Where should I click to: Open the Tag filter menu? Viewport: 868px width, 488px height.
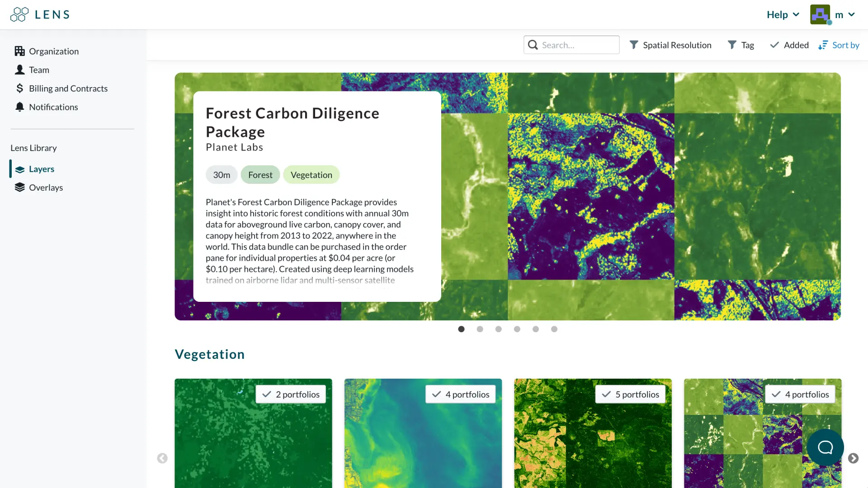pyautogui.click(x=741, y=45)
